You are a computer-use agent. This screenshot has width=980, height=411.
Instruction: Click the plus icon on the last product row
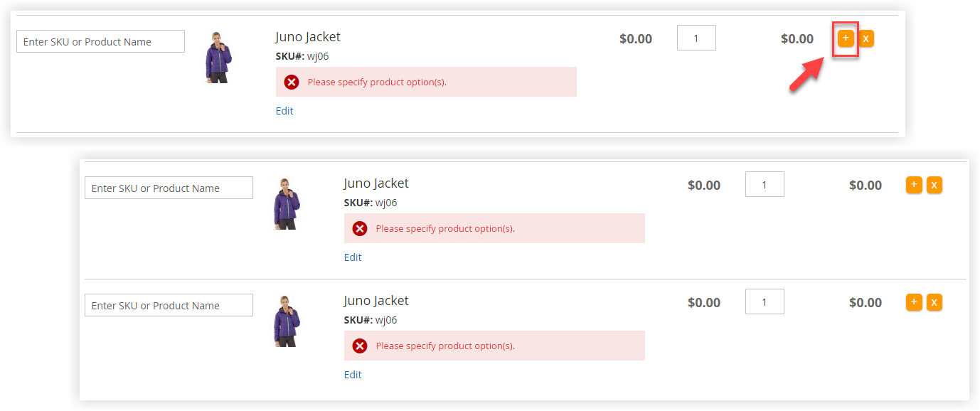point(913,302)
